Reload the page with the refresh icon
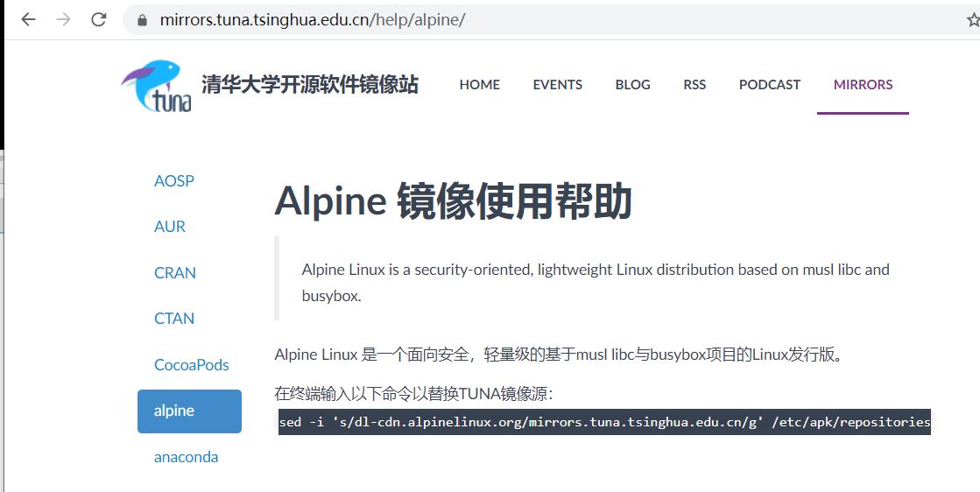Image resolution: width=980 pixels, height=492 pixels. 99,19
